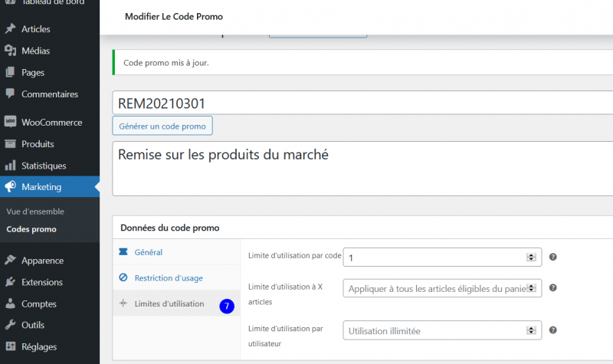Image resolution: width=613 pixels, height=364 pixels.
Task: Click the coupon code field REM20210301
Action: tap(362, 103)
